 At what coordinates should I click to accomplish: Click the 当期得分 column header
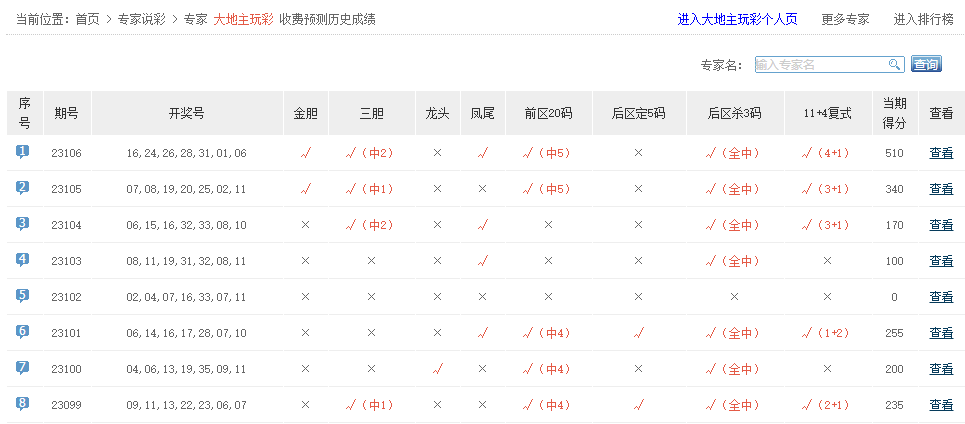[894, 113]
